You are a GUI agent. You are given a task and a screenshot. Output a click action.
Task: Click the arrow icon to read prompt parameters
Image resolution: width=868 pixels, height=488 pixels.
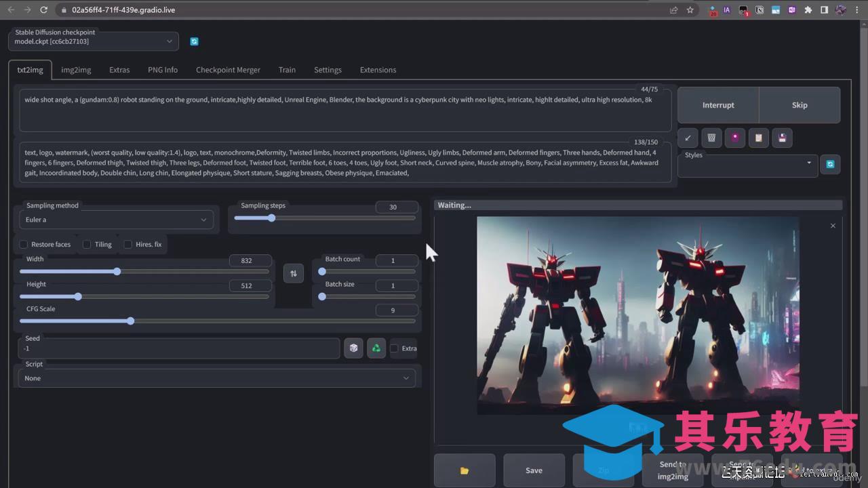point(688,138)
